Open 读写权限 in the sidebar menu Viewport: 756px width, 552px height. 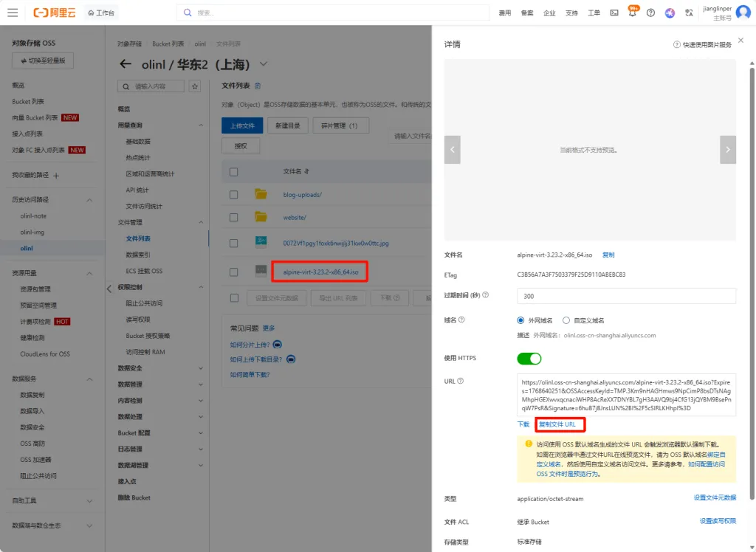point(138,320)
